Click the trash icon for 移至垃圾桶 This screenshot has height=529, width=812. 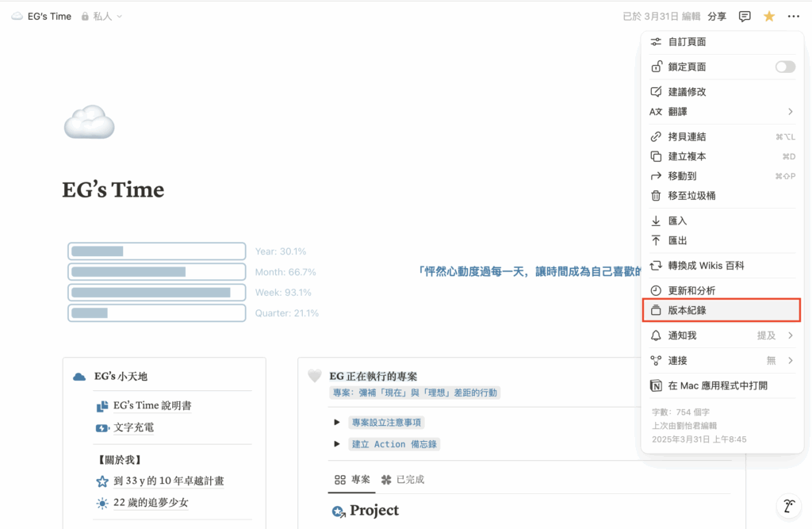tap(656, 196)
